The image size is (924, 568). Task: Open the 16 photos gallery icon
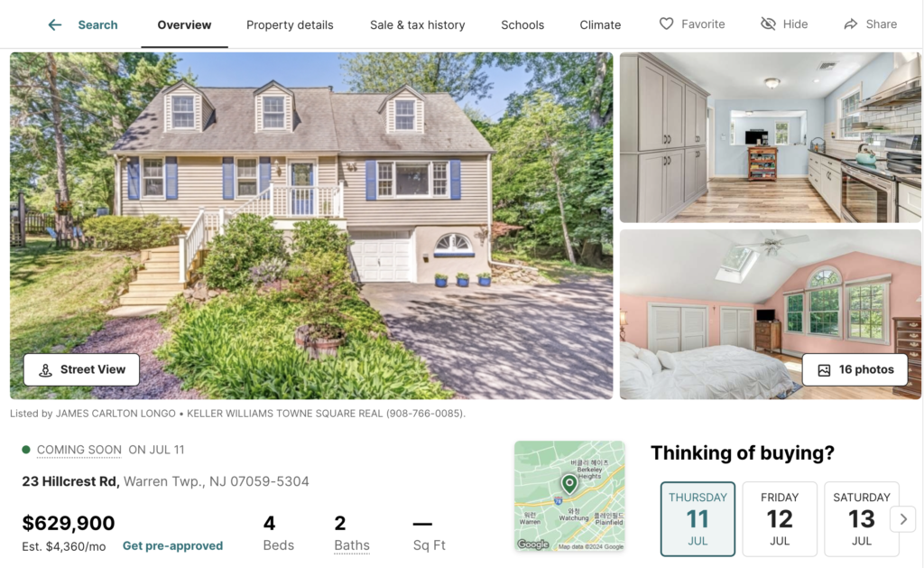824,370
